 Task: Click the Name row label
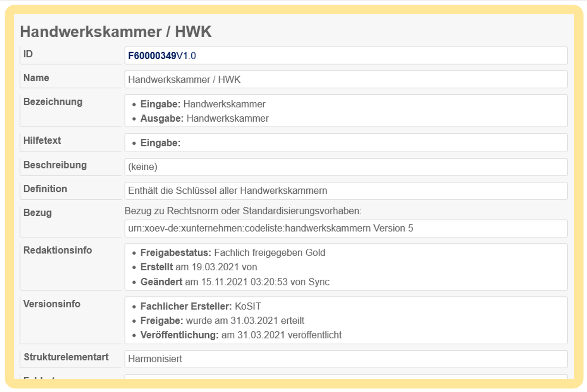click(x=36, y=78)
